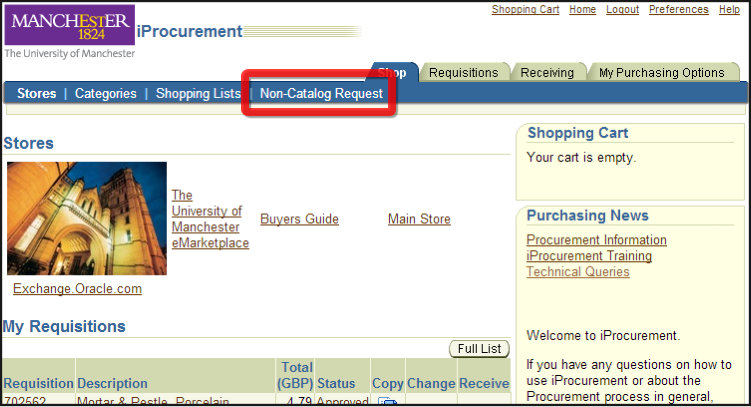
Task: Open the Technical Queries link
Action: [x=578, y=271]
